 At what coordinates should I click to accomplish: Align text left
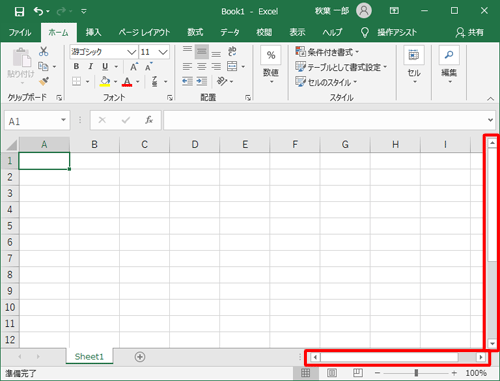[x=187, y=67]
